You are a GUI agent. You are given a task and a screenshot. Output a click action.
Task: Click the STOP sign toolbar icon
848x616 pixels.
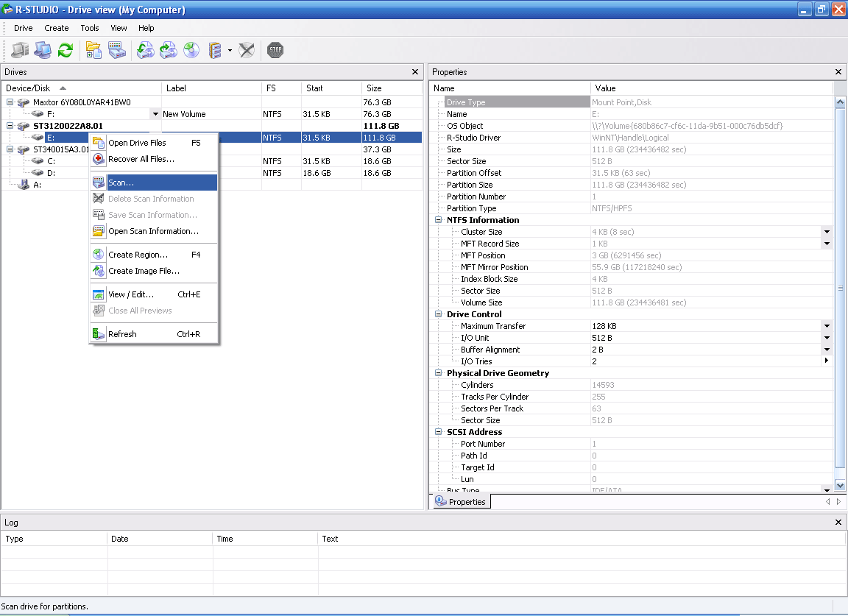point(275,50)
